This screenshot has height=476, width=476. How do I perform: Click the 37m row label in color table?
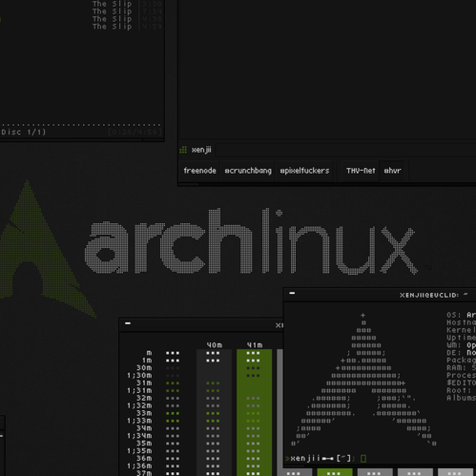pos(144,473)
